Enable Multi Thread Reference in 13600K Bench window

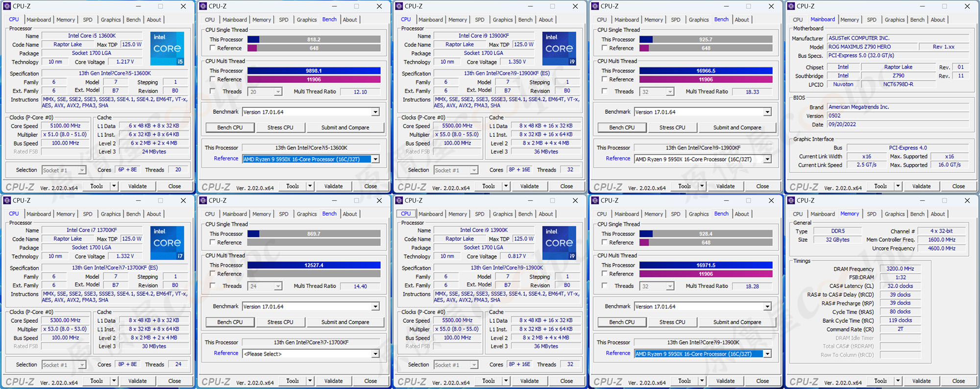click(x=213, y=79)
